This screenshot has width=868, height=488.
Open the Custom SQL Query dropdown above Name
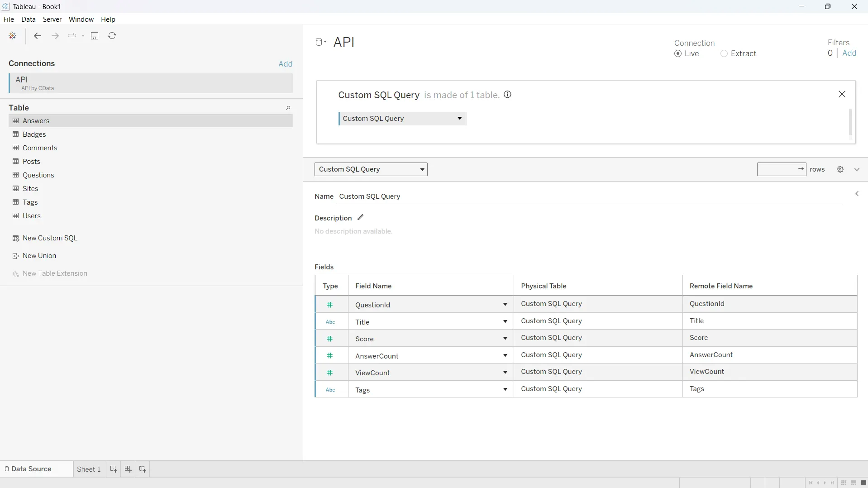371,169
